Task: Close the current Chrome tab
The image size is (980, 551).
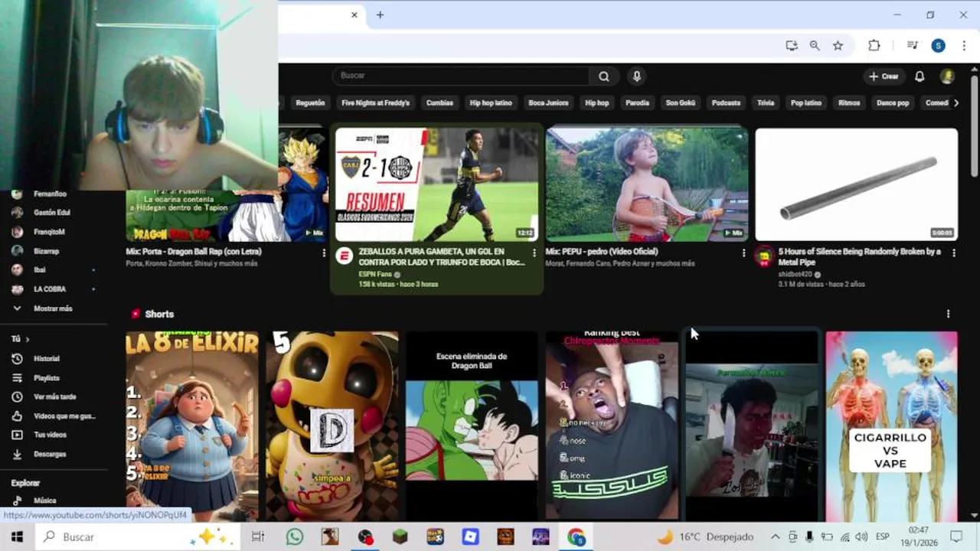Action: [x=354, y=15]
